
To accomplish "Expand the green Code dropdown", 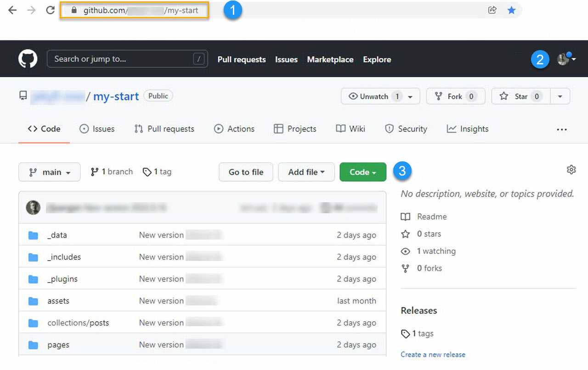I will coord(362,172).
